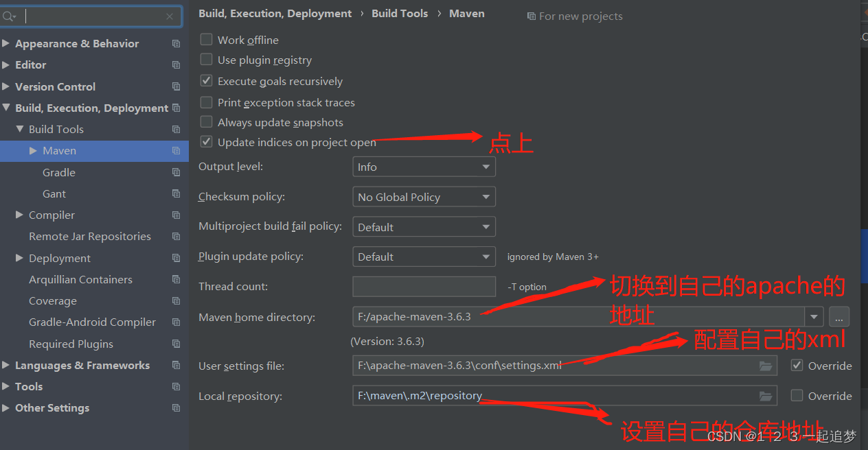The width and height of the screenshot is (868, 450).
Task: Clear the settings search field
Action: coord(170,16)
